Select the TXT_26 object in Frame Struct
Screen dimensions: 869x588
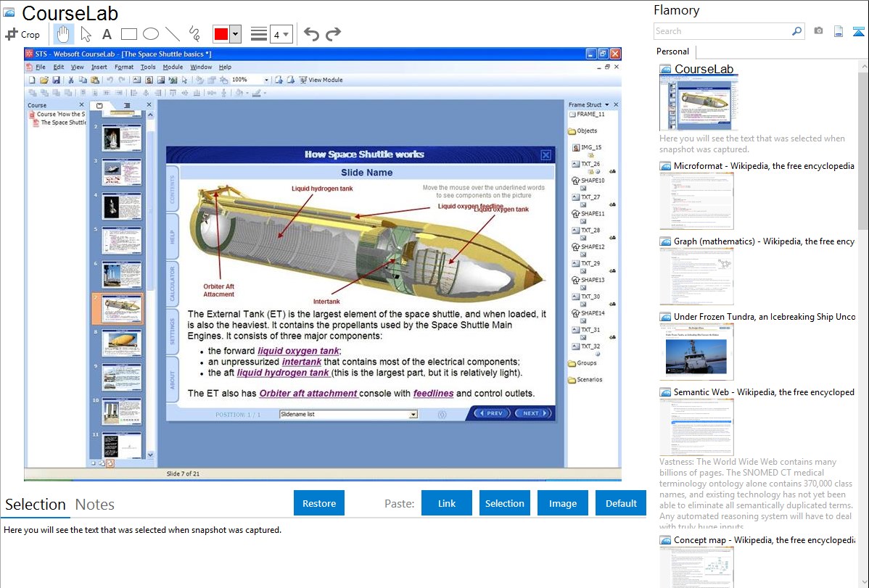click(x=586, y=164)
